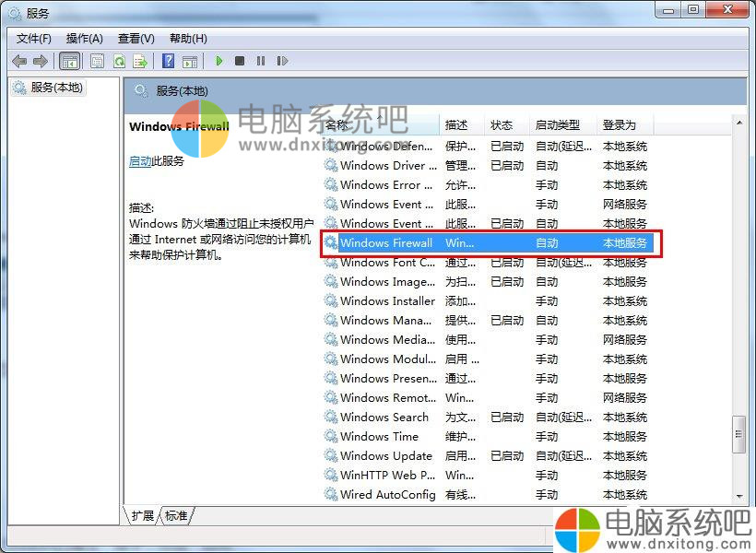Screen dimensions: 756x553
Task: Open the 文件(F) menu
Action: [x=34, y=39]
